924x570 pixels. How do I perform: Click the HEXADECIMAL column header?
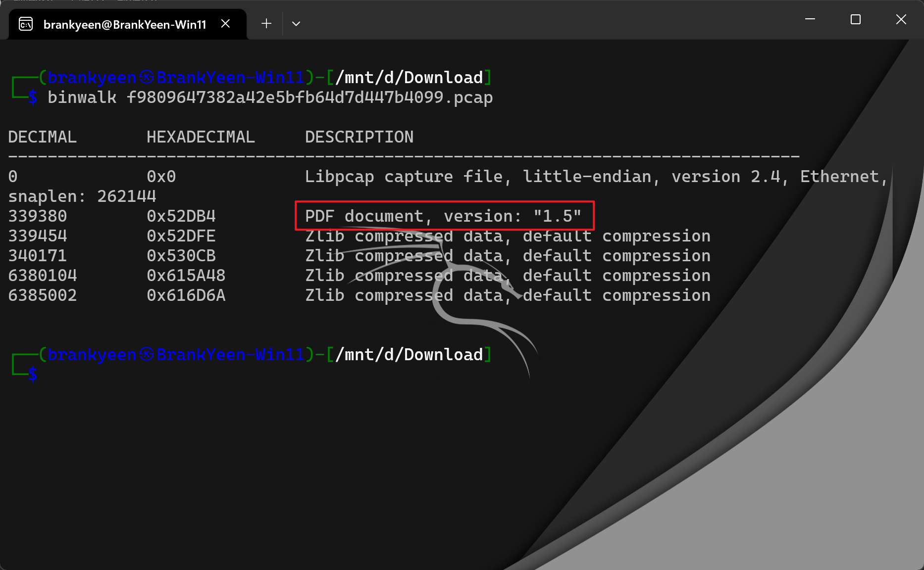[x=201, y=137]
